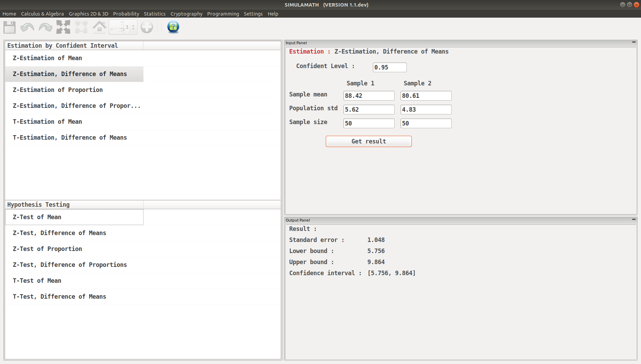Open the Cryptography menu
This screenshot has height=364, width=641.
pos(186,14)
